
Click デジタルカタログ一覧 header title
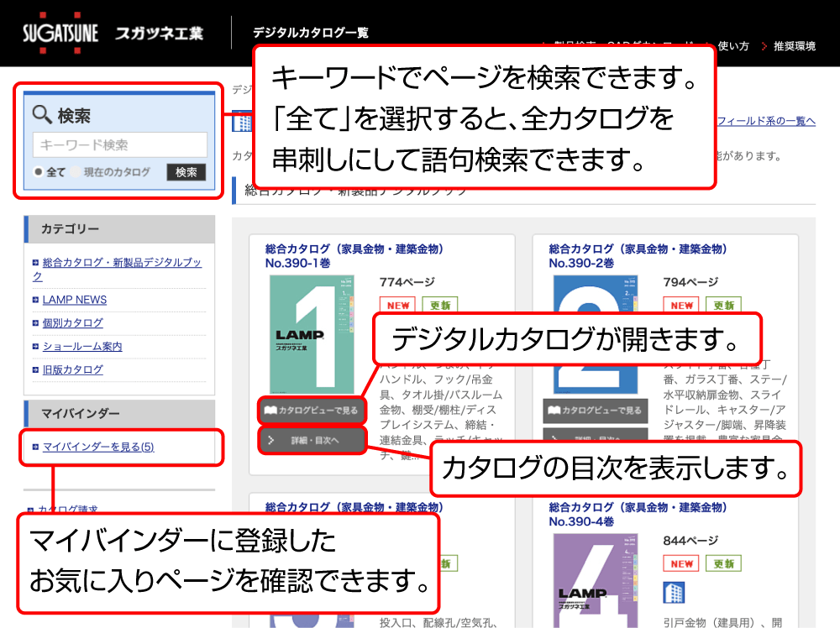[x=310, y=33]
